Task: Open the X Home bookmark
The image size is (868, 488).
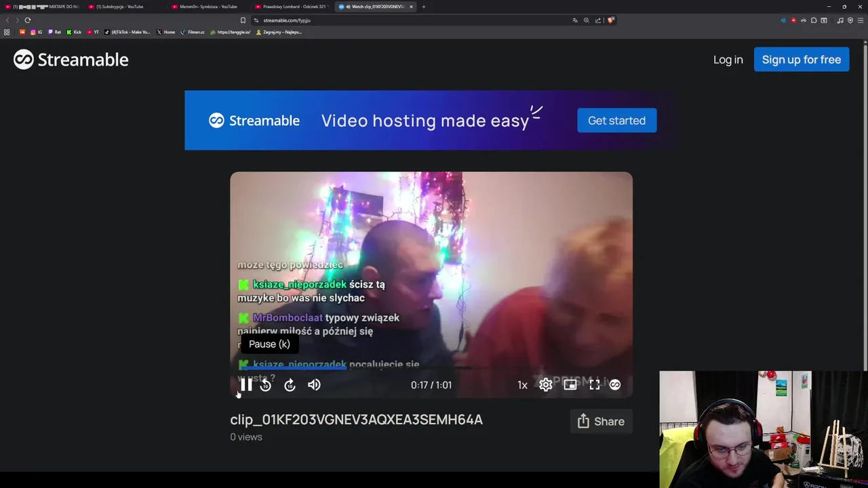Action: tap(166, 32)
